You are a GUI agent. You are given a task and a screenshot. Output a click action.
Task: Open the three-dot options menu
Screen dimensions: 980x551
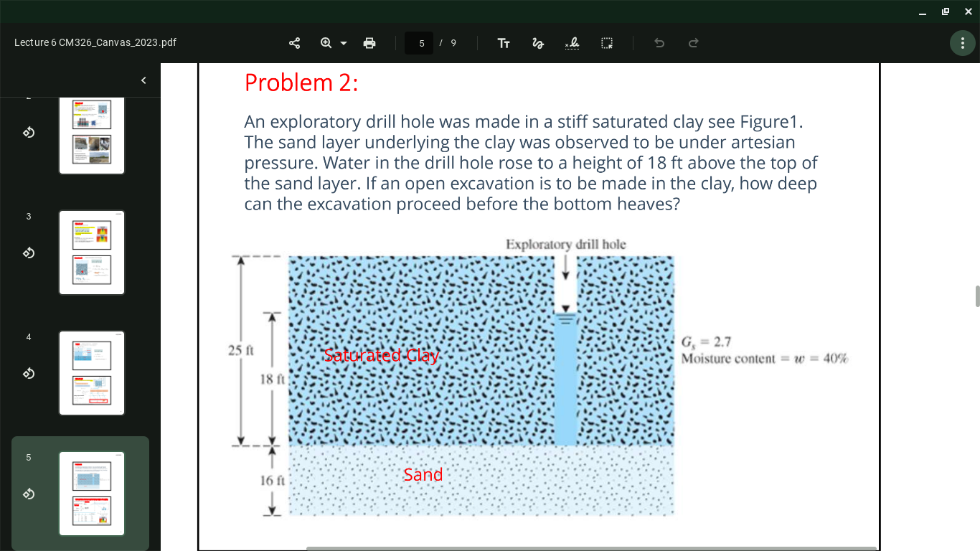pyautogui.click(x=962, y=43)
